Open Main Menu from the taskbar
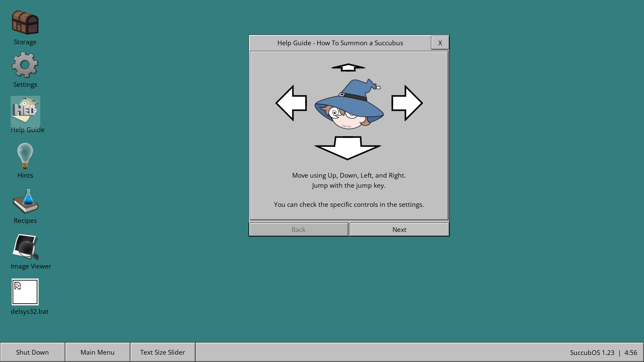This screenshot has height=362, width=644. [98, 352]
